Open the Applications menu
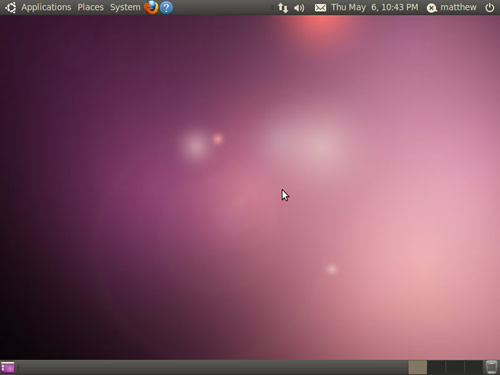This screenshot has width=500, height=375. pyautogui.click(x=46, y=7)
